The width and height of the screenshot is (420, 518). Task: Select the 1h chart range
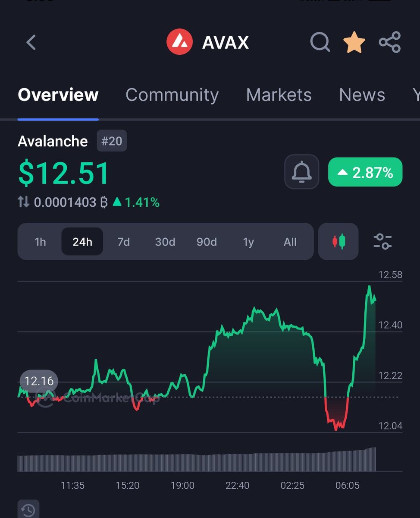40,242
